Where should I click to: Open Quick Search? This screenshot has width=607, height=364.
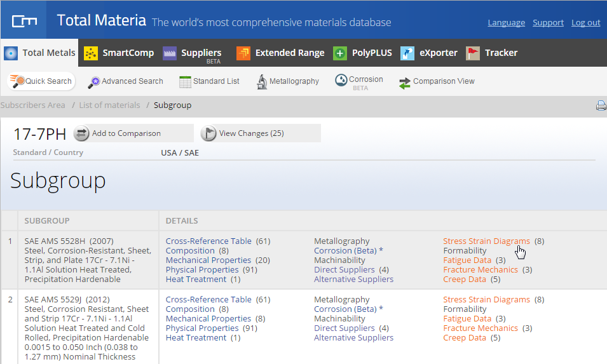tap(41, 81)
